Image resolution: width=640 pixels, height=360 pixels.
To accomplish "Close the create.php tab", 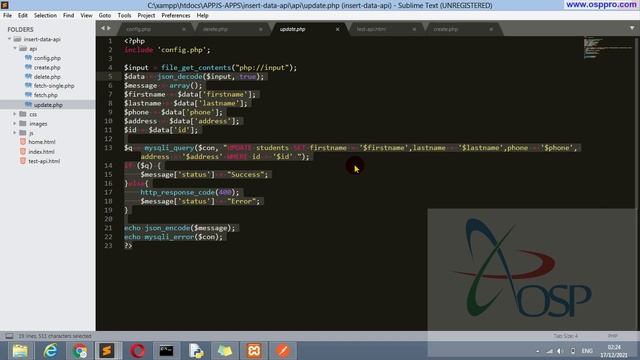I will click(x=491, y=29).
